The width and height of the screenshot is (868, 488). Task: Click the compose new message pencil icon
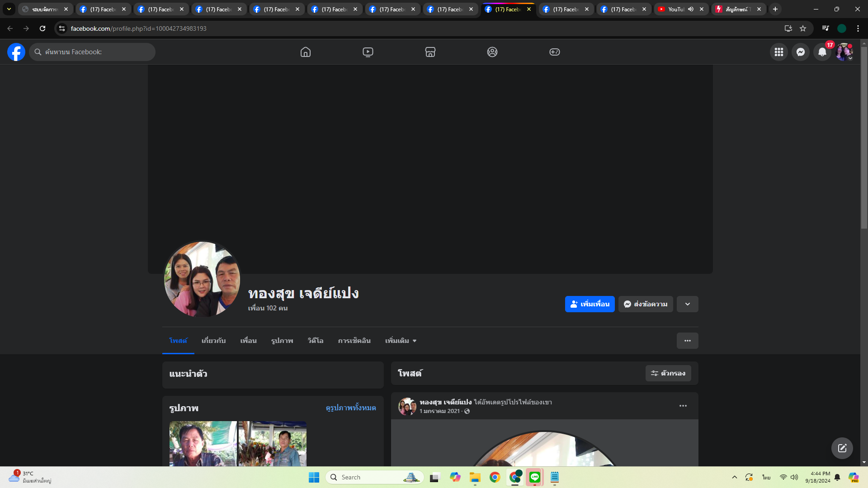click(842, 448)
